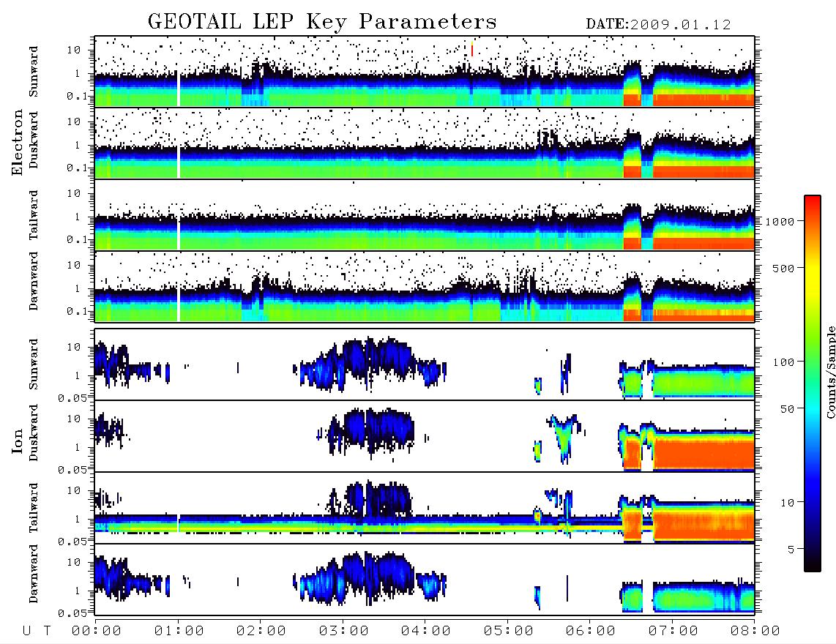The width and height of the screenshot is (836, 644).
Task: Click the "01:00" time tick label
Action: [179, 631]
